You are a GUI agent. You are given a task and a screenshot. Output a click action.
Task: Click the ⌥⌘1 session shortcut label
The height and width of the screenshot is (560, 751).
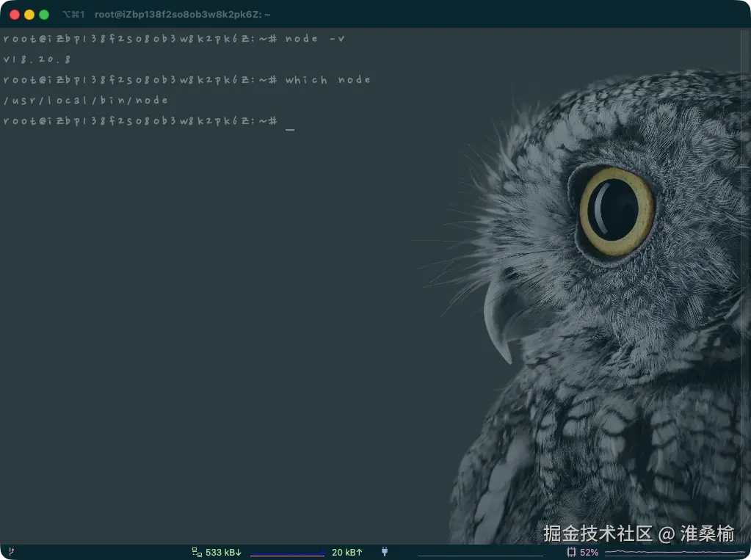[x=73, y=15]
